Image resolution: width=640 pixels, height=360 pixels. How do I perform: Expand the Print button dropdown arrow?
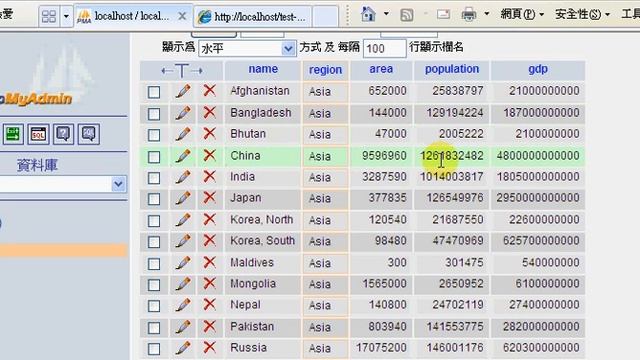487,14
